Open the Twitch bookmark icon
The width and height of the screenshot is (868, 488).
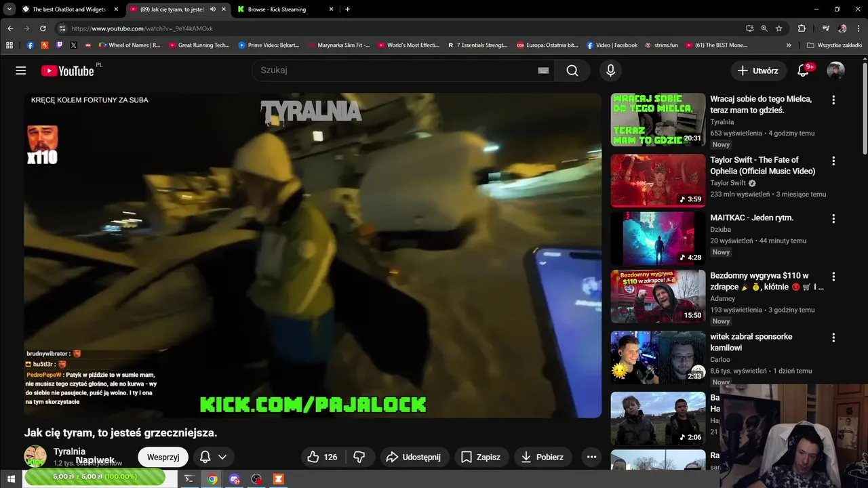pyautogui.click(x=59, y=45)
